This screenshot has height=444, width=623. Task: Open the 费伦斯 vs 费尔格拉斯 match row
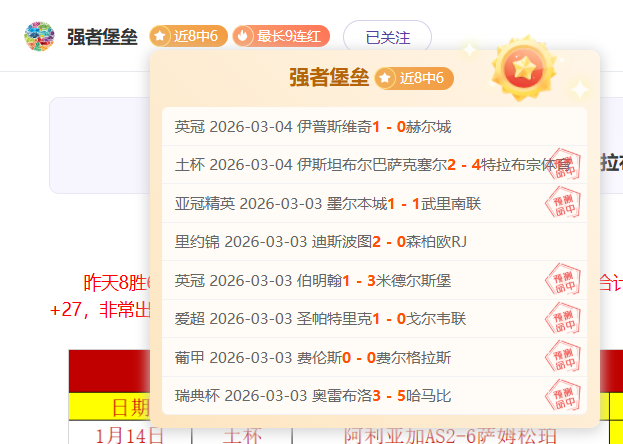[x=312, y=357]
